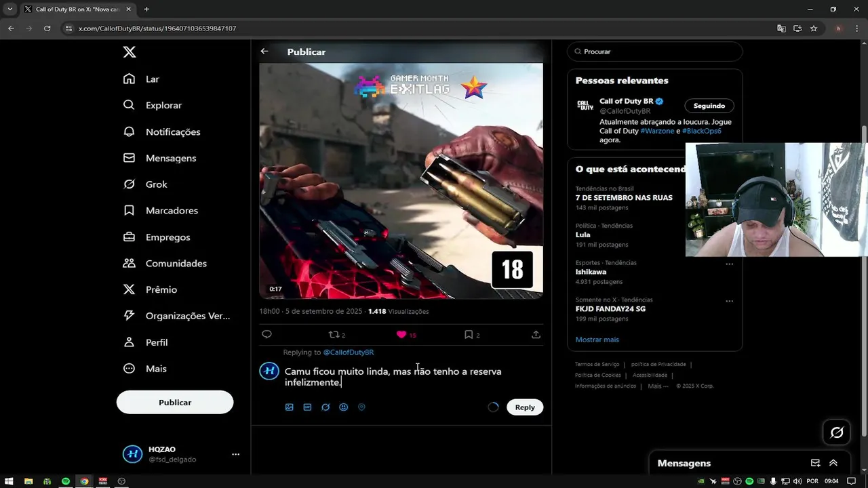Click location tag icon in reply

361,407
